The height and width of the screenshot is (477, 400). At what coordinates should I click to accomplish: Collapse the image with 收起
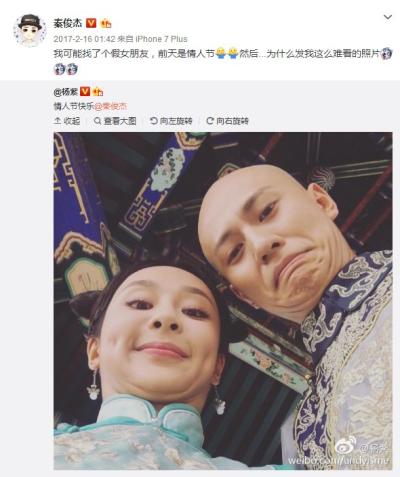67,121
